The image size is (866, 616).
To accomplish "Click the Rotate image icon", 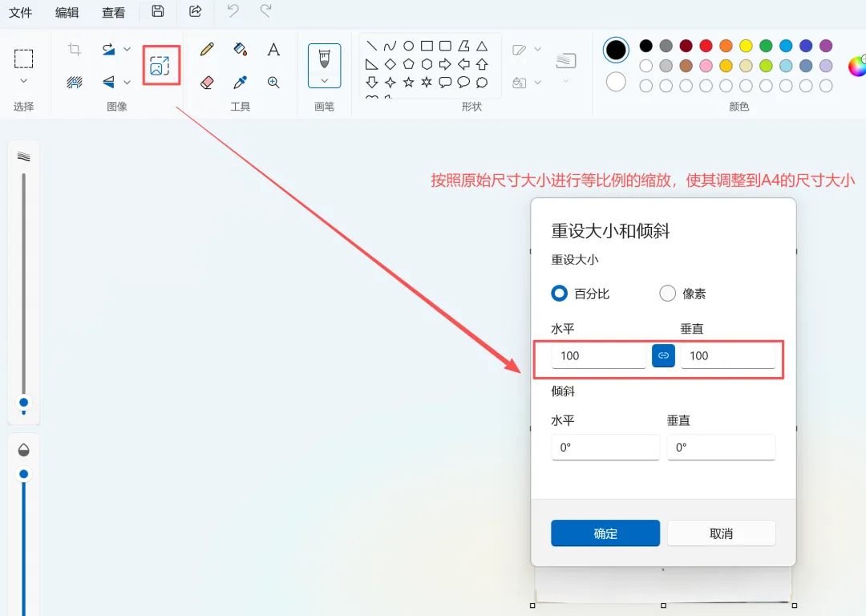I will (108, 49).
